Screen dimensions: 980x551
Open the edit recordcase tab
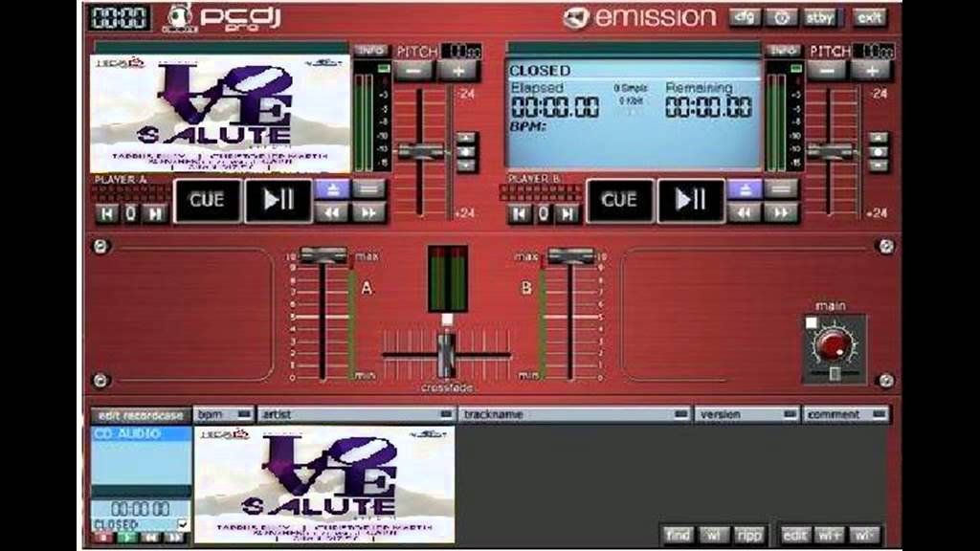coord(142,415)
